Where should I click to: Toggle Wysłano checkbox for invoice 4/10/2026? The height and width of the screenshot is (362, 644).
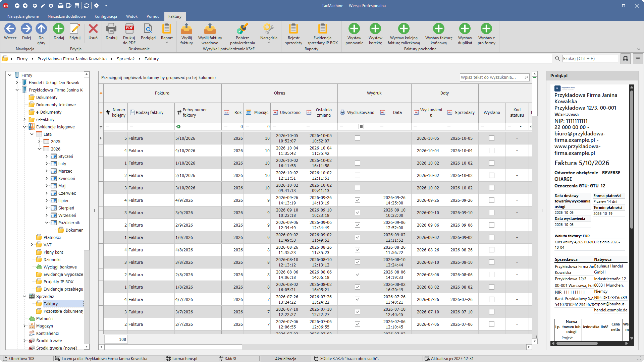(x=492, y=150)
